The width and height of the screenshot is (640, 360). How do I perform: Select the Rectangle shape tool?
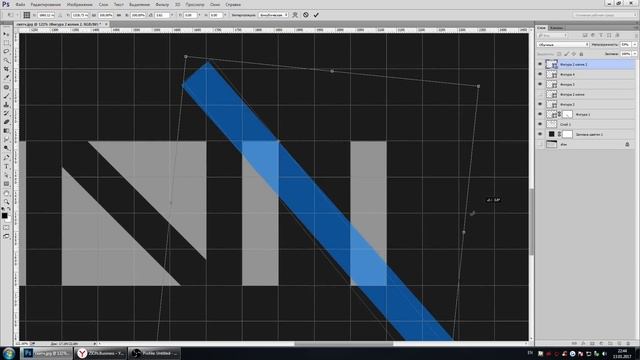click(x=6, y=184)
